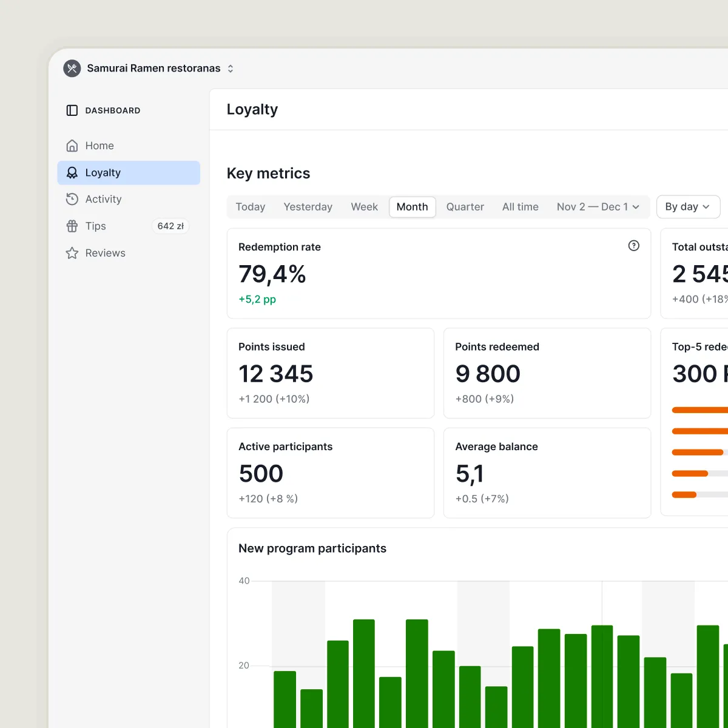Toggle the sidebar panel icon

click(72, 110)
